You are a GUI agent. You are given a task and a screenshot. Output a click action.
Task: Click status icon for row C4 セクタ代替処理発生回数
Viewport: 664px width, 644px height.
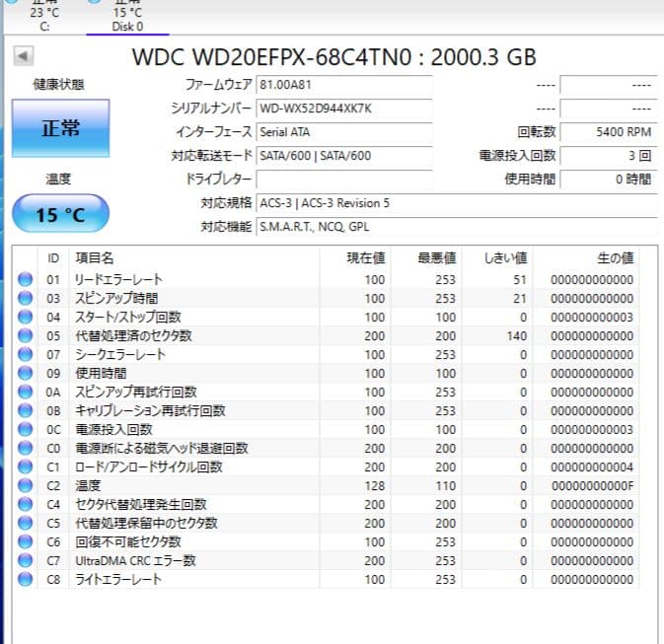(26, 504)
